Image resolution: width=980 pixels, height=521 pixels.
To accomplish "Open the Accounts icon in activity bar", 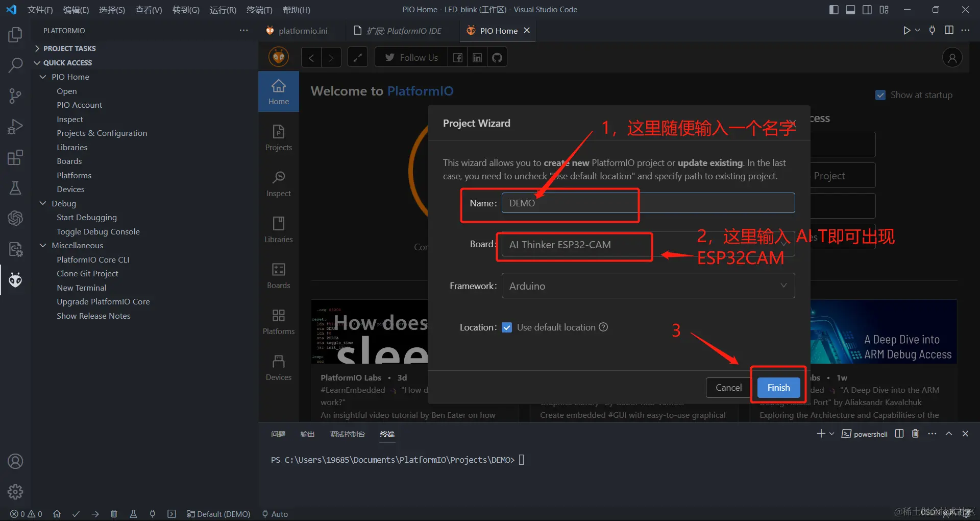I will (x=15, y=461).
